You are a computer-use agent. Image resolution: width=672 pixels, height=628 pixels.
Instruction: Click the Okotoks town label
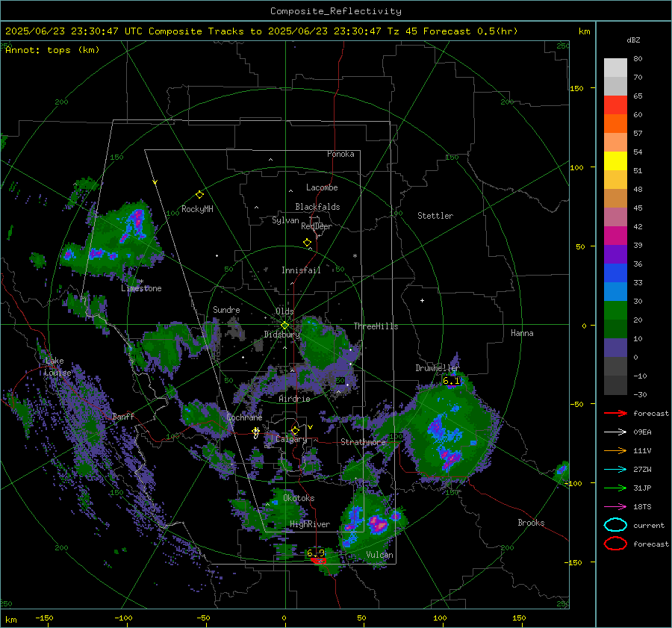299,498
